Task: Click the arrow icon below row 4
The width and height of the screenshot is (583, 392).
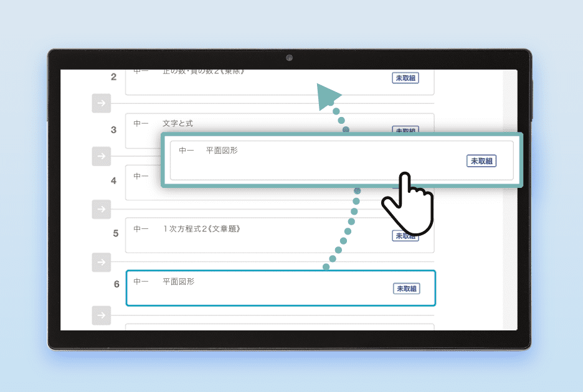Action: (x=101, y=209)
